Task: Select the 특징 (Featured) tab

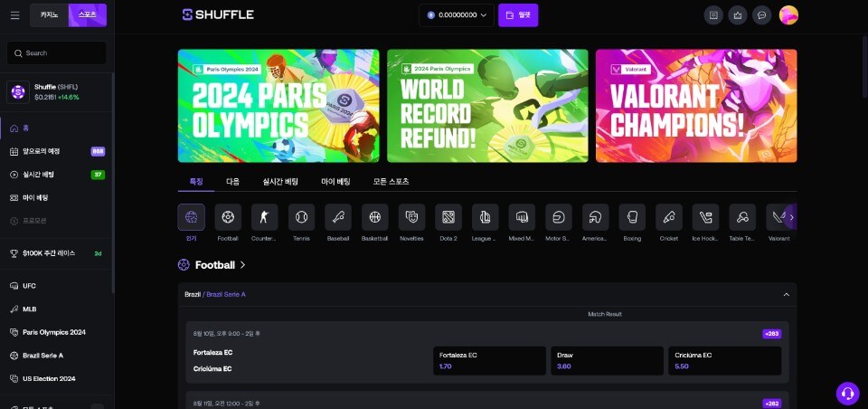Action: pos(196,182)
